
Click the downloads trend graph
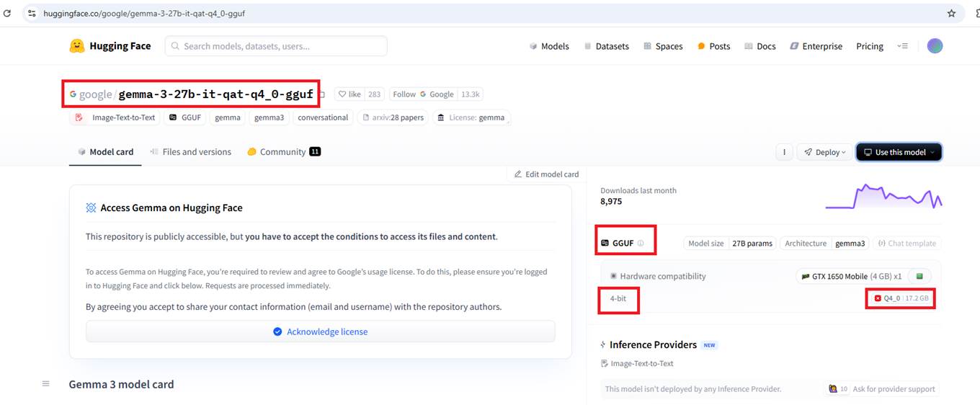[883, 197]
